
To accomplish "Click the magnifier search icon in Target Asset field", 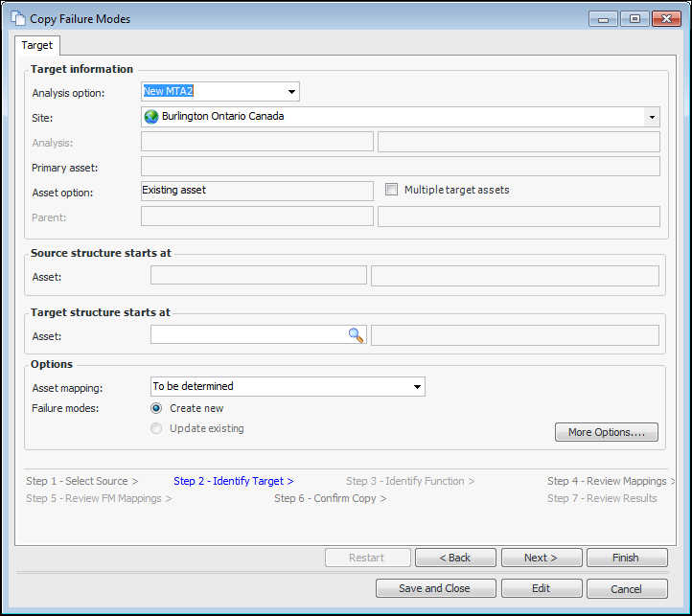I will pos(356,335).
